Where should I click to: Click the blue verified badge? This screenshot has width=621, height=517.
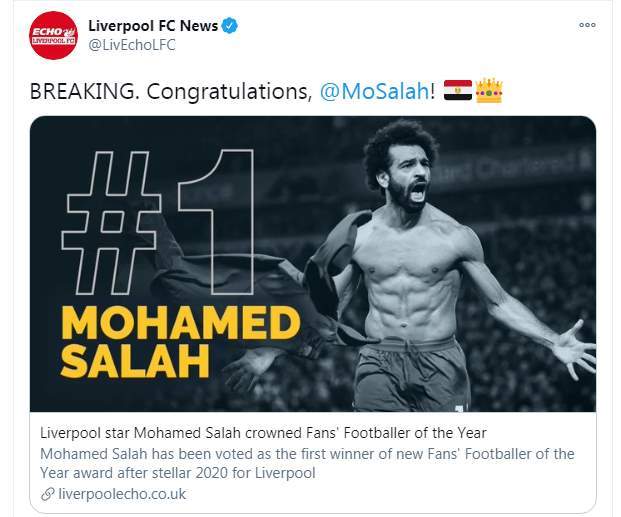[230, 27]
